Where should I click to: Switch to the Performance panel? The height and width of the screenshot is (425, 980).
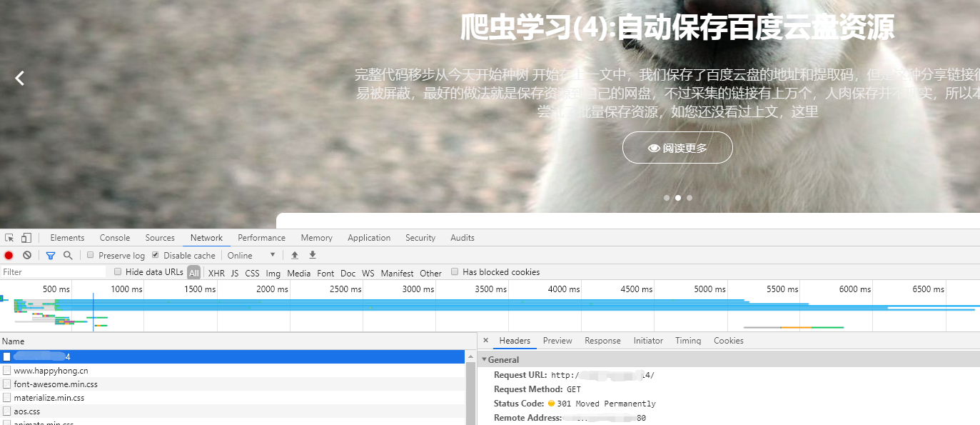click(261, 237)
